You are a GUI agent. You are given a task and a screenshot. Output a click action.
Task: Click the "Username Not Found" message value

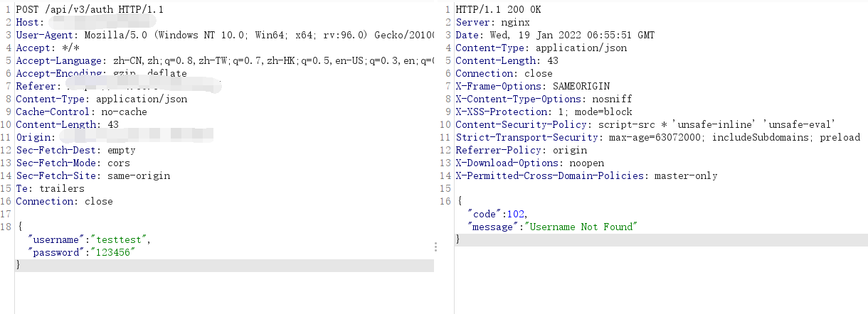pos(580,227)
